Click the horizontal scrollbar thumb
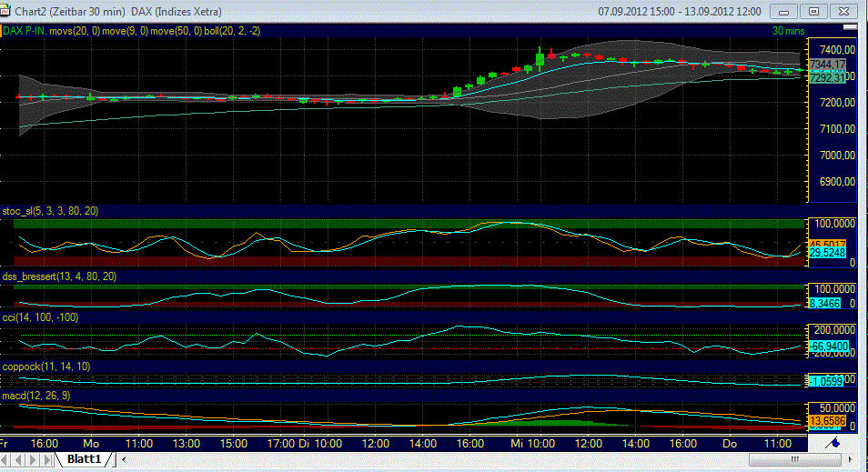Viewport: 868px width, 472px height. (x=795, y=459)
